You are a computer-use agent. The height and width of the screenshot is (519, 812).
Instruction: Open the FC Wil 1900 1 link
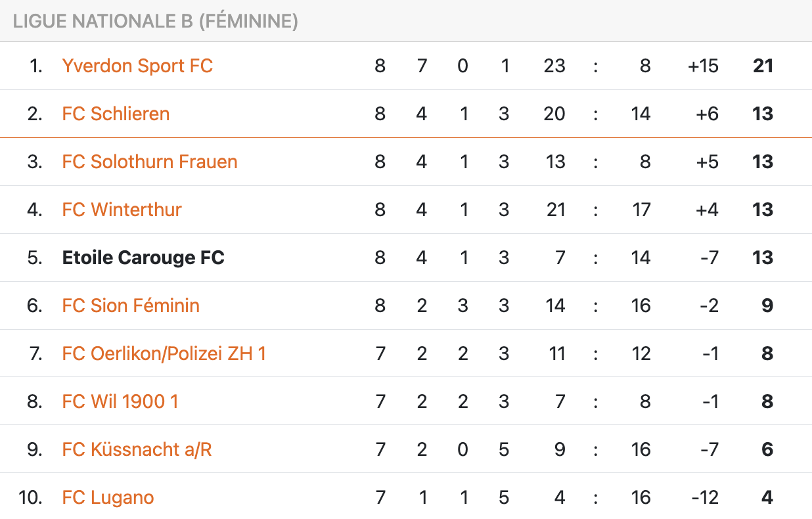click(120, 401)
